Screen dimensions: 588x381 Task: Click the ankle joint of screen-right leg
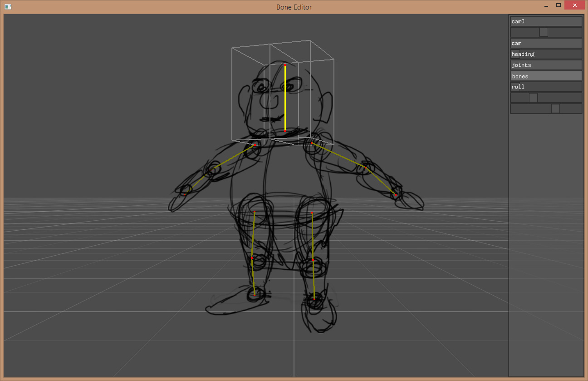[314, 298]
